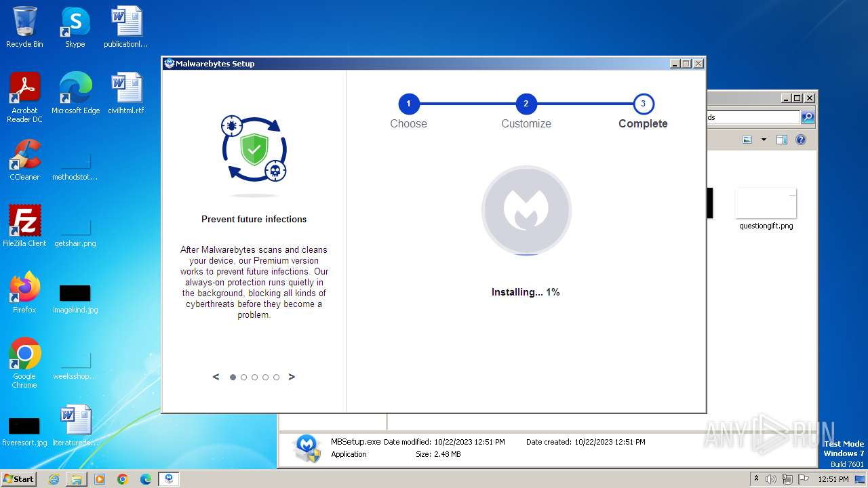Open the volume speaker tray icon
This screenshot has height=488, width=868.
[771, 479]
